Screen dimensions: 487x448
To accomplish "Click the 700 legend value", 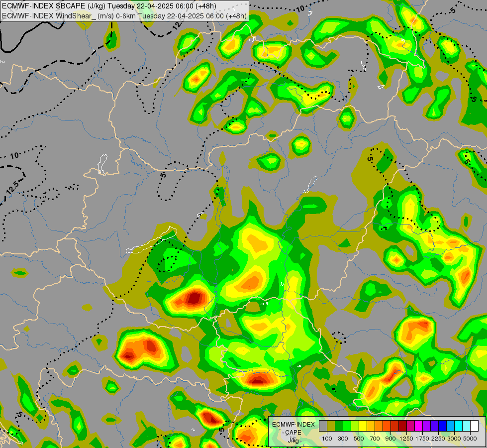I will click(x=375, y=439).
